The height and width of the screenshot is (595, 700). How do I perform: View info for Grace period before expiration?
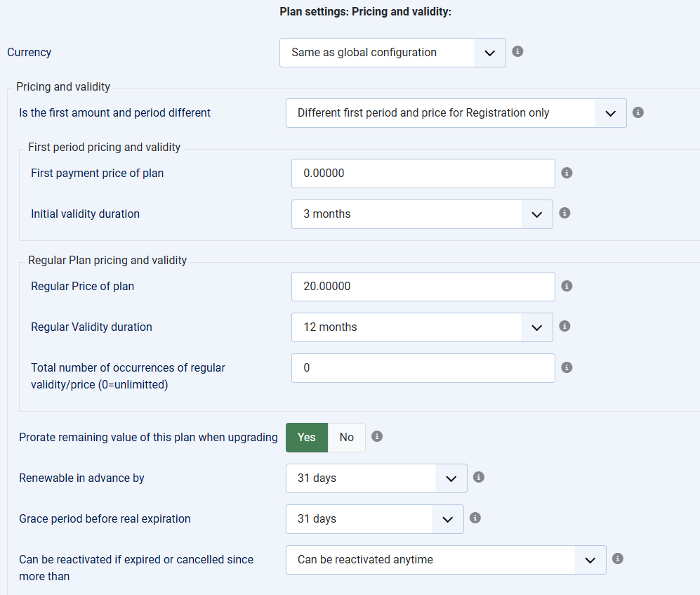(475, 518)
